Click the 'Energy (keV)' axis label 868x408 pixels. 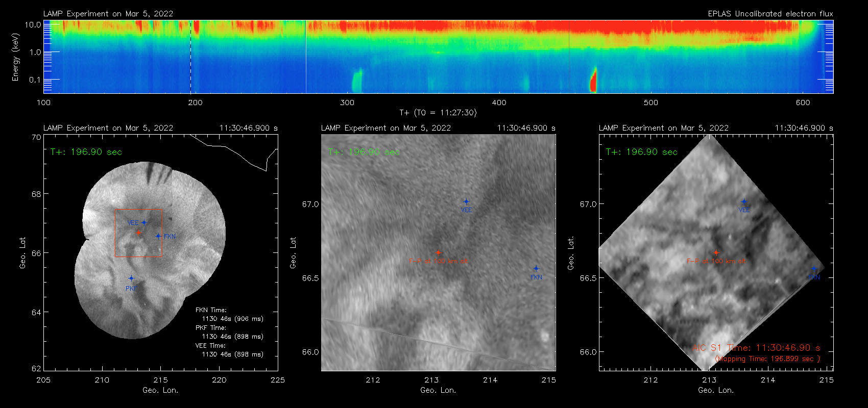tap(15, 57)
